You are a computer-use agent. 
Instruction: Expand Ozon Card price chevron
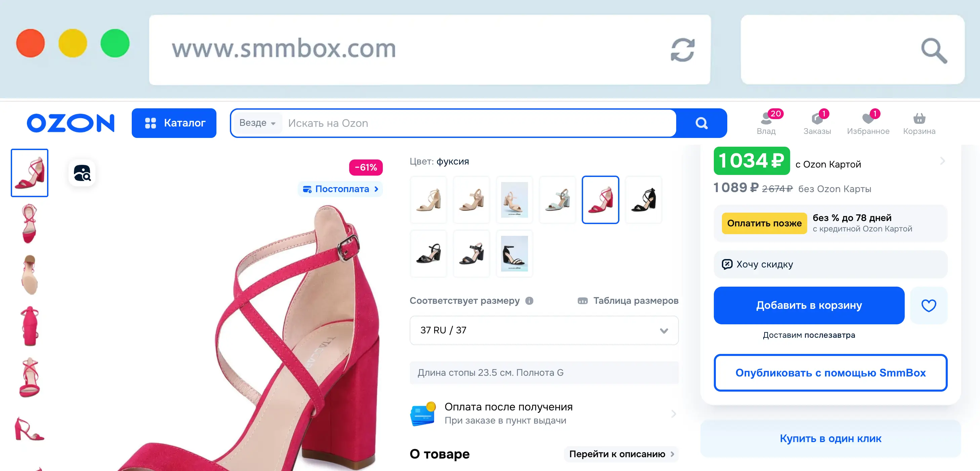[942, 161]
